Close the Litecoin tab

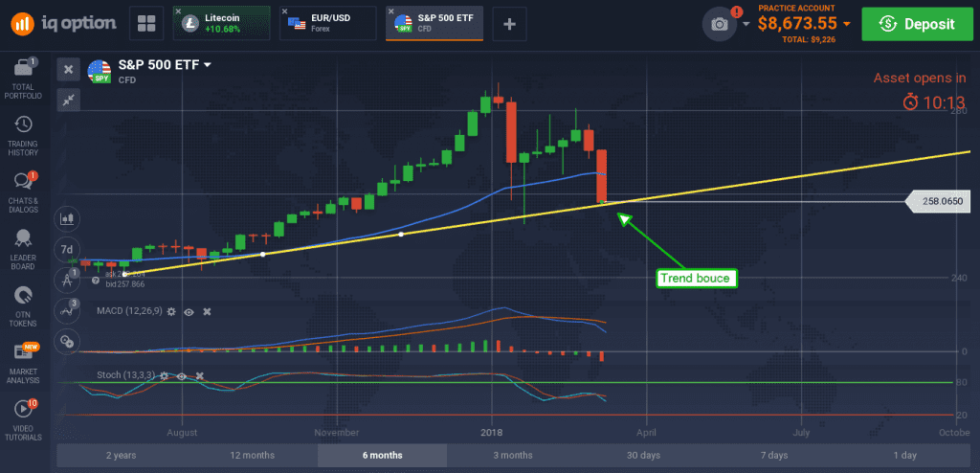point(178,11)
